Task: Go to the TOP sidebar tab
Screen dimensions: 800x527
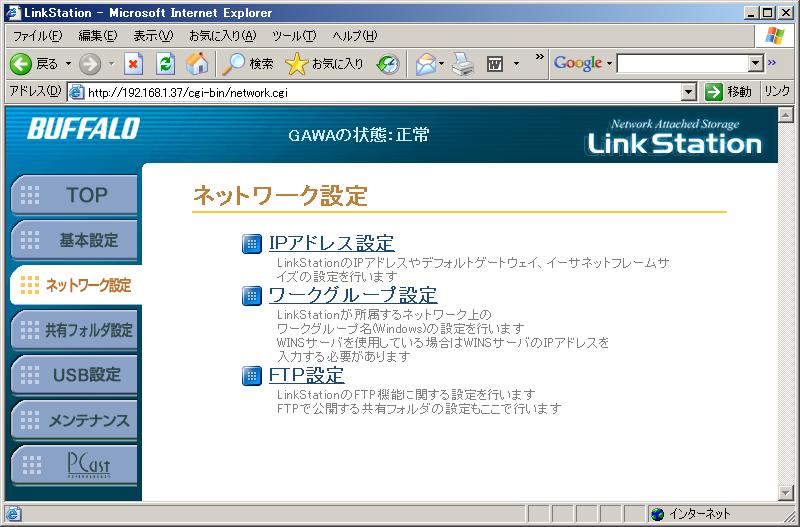Action: pos(74,195)
